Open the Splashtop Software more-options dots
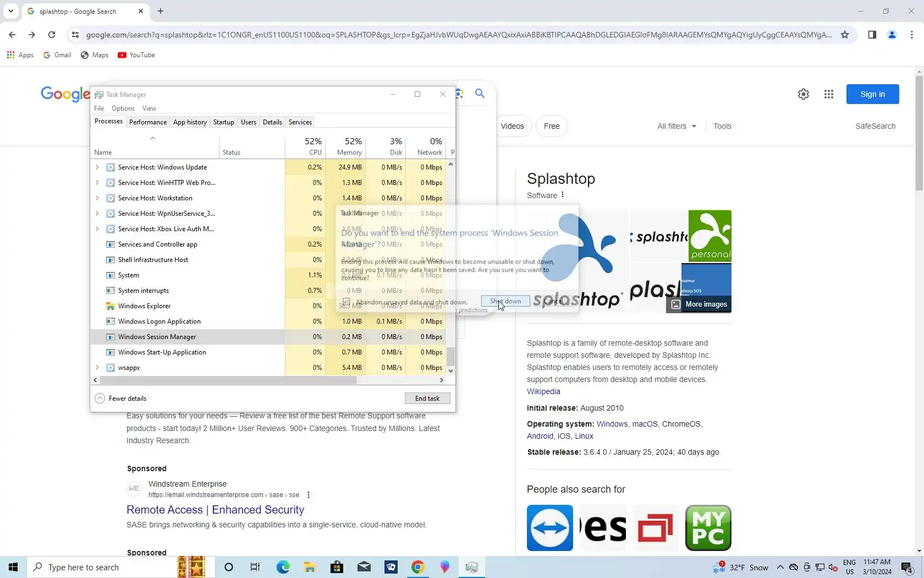 [562, 195]
